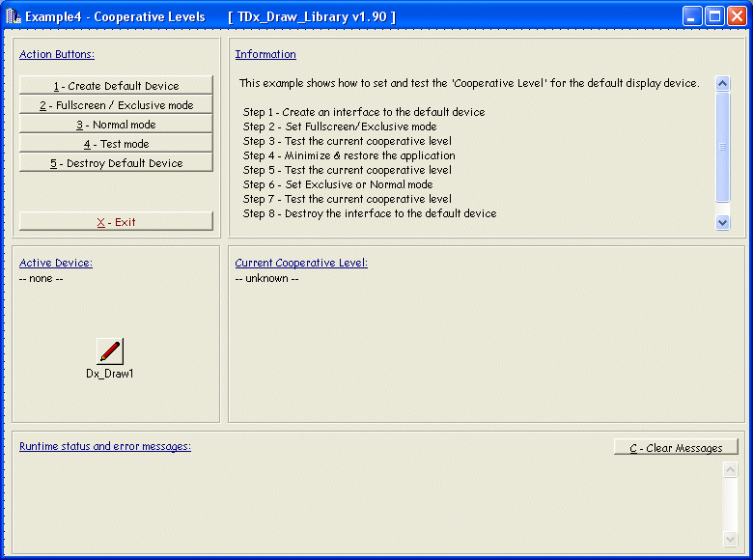Click the Runtime status and error messages label
Viewport: 753px width, 560px height.
105,446
